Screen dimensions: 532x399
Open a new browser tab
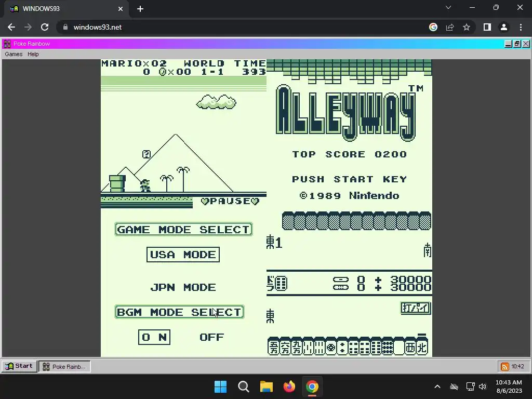coord(140,9)
